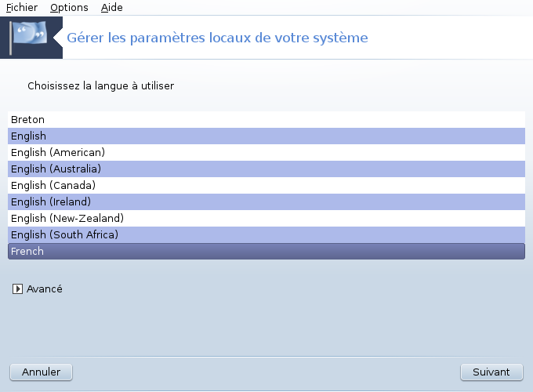Expand the Avancé section arrow
This screenshot has width=533, height=392.
tap(17, 289)
